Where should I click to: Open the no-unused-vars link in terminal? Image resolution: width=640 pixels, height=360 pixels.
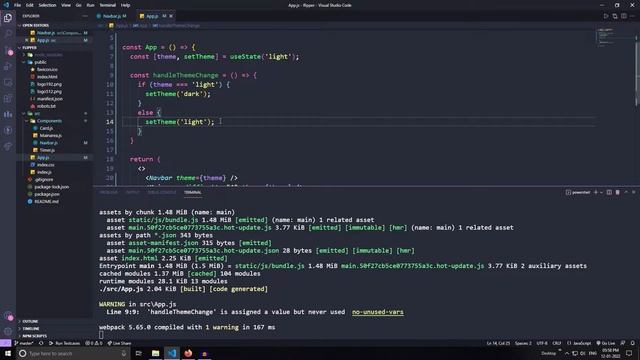tap(378, 312)
